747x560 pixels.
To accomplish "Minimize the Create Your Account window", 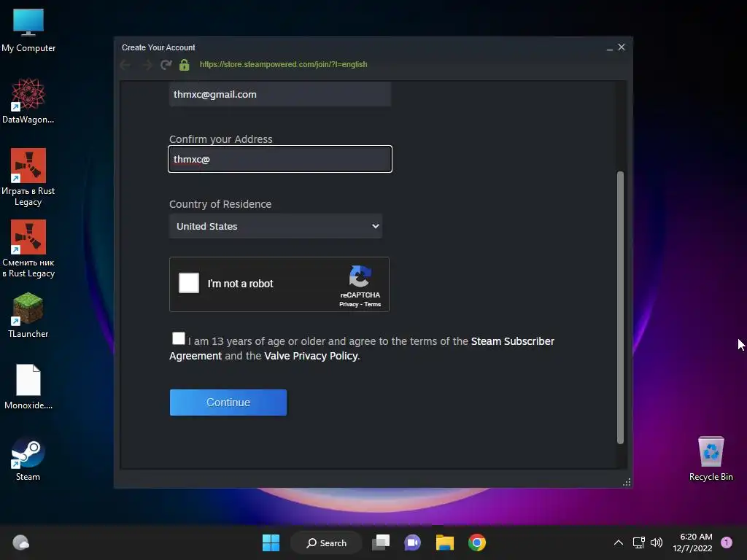I will point(610,47).
